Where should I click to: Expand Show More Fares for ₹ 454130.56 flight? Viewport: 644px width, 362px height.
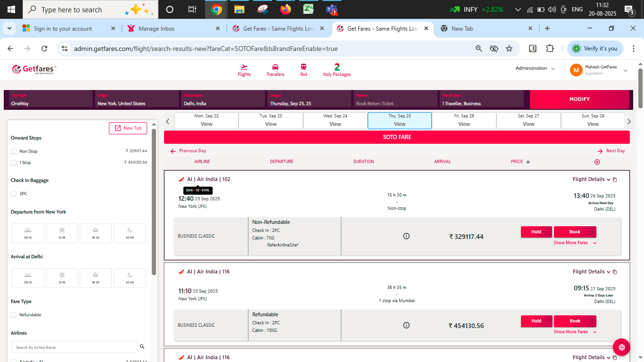tap(575, 332)
